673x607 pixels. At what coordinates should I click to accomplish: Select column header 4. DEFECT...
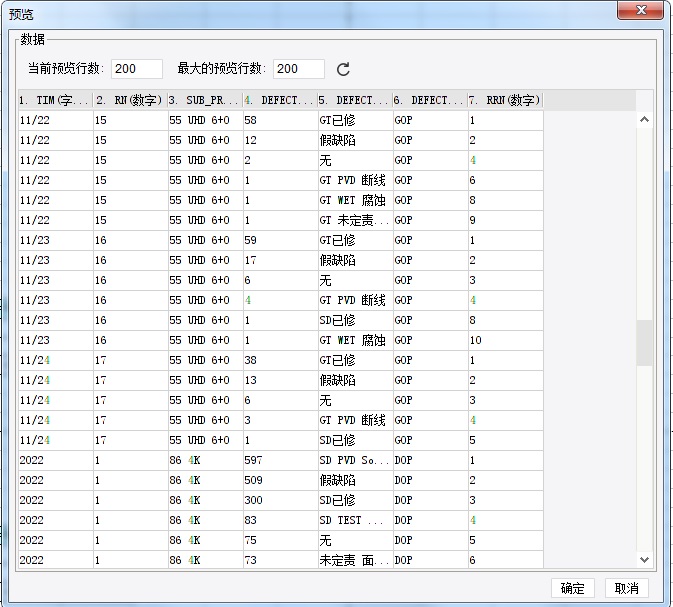280,100
